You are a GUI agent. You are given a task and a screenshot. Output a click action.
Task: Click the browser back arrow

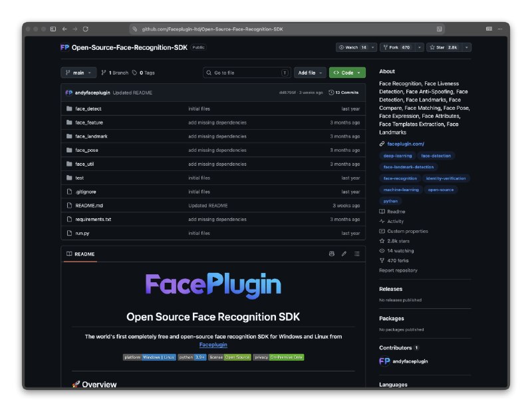pos(65,29)
